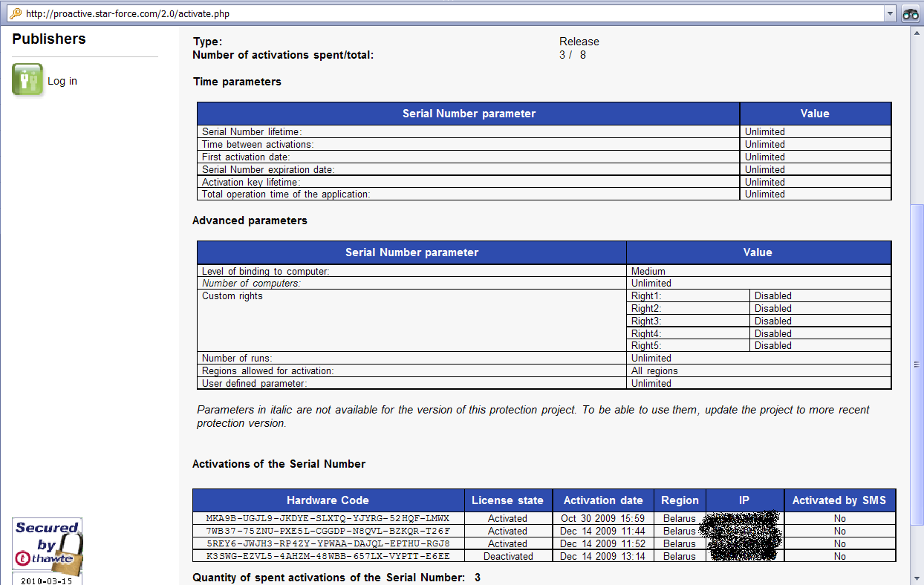Viewport: 924px width, 585px height.
Task: Click Level of binding to computer label
Action: [x=266, y=271]
